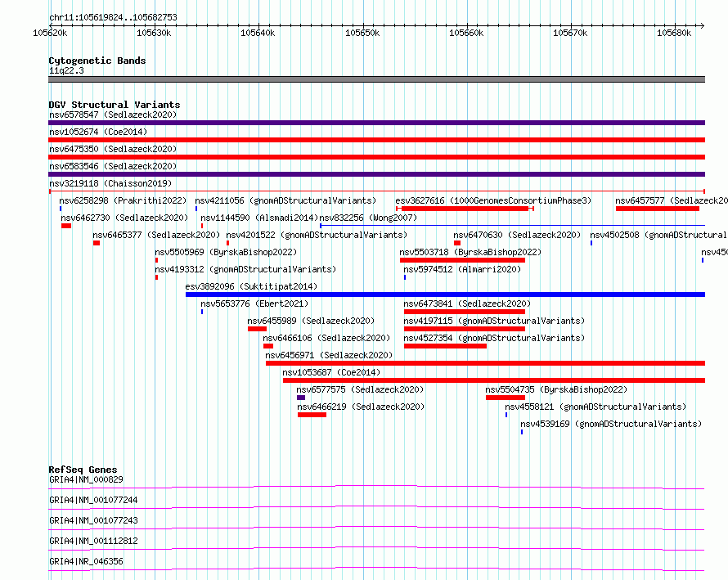728x580 pixels.
Task: Select nsv4527354 gnomAD variant label
Action: [x=494, y=338]
